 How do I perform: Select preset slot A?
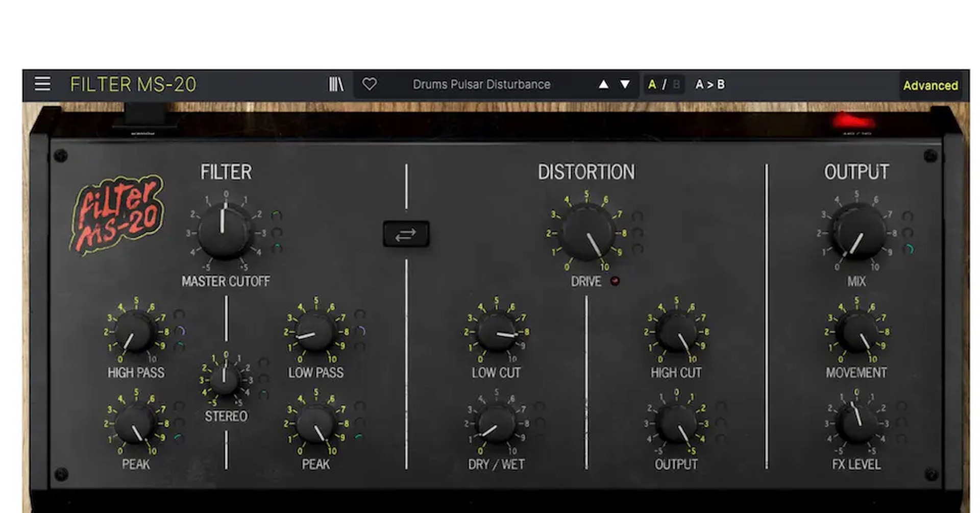[652, 85]
